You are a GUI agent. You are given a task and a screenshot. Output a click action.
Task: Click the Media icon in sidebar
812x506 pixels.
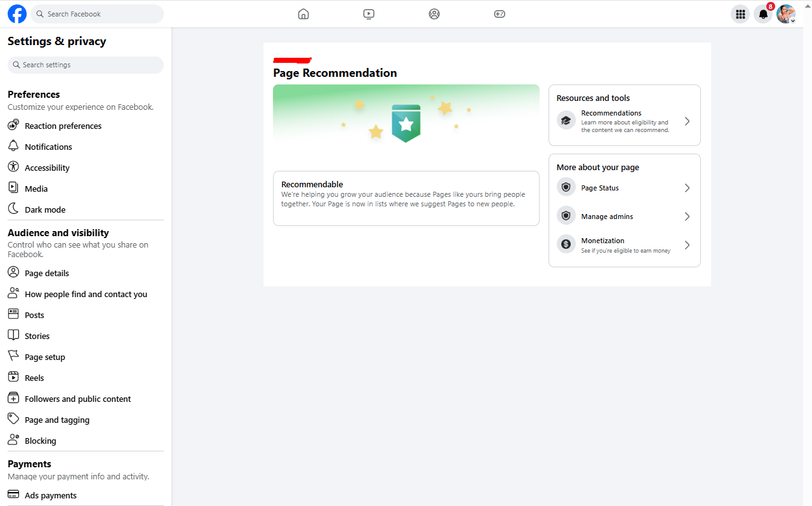pos(13,188)
